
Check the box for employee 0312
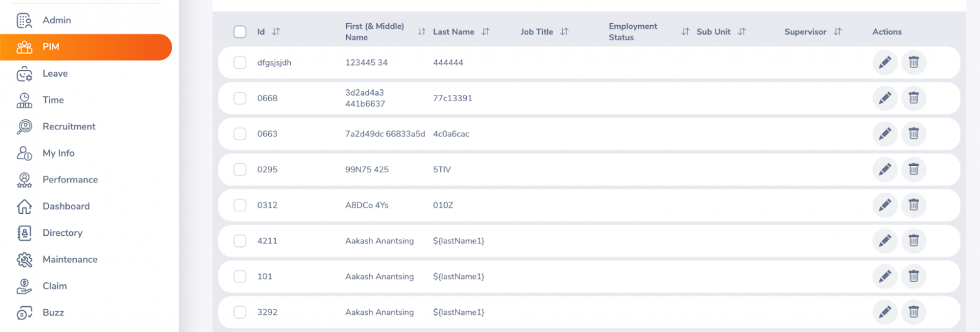pyautogui.click(x=240, y=205)
